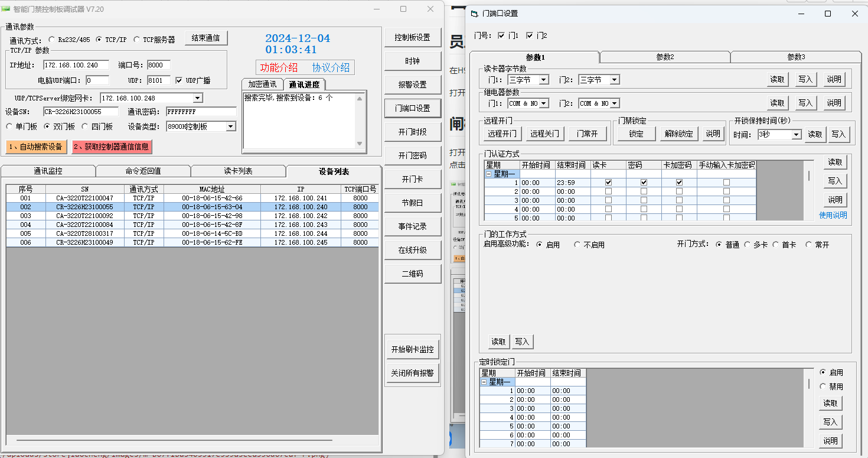Select the TCP服务器 radio button
Screen dimensions: 868x458
pyautogui.click(x=137, y=40)
